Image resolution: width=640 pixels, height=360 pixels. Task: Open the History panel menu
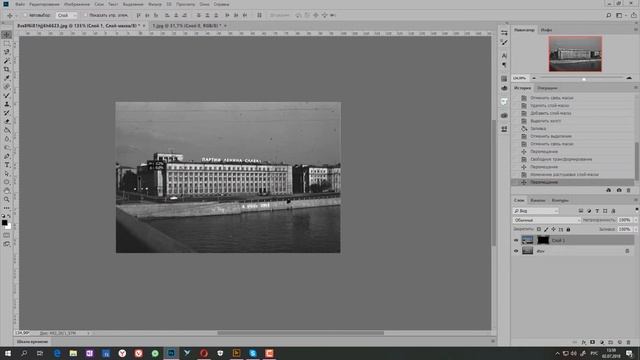636,88
